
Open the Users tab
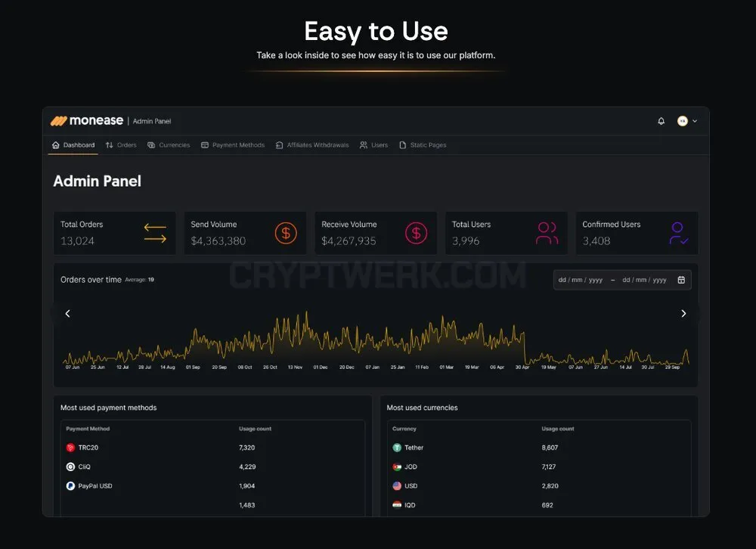click(x=373, y=144)
